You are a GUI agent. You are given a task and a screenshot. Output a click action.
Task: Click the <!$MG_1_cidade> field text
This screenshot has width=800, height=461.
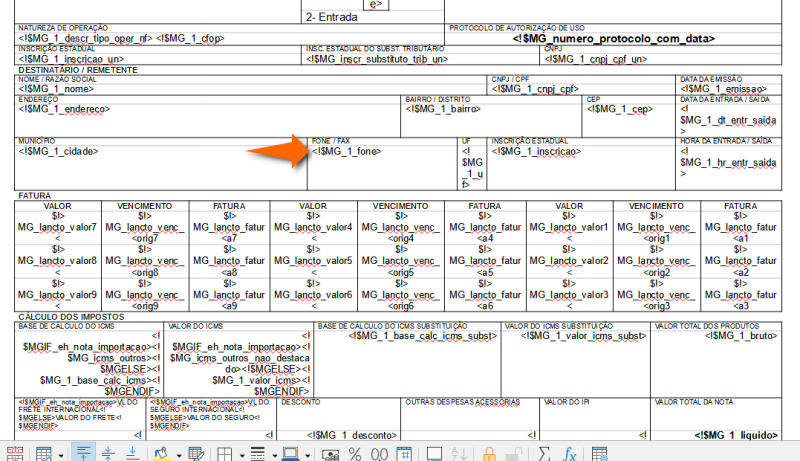click(x=58, y=151)
